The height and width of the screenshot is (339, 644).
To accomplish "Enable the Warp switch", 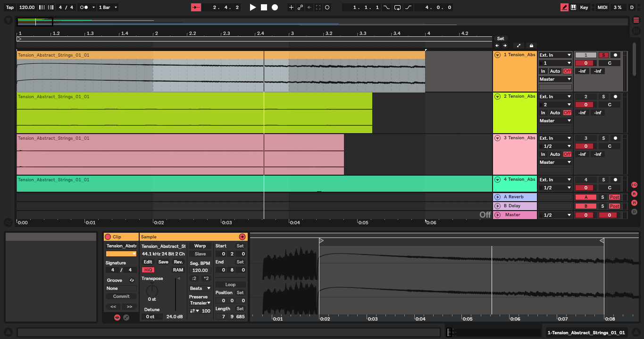I will 200,246.
